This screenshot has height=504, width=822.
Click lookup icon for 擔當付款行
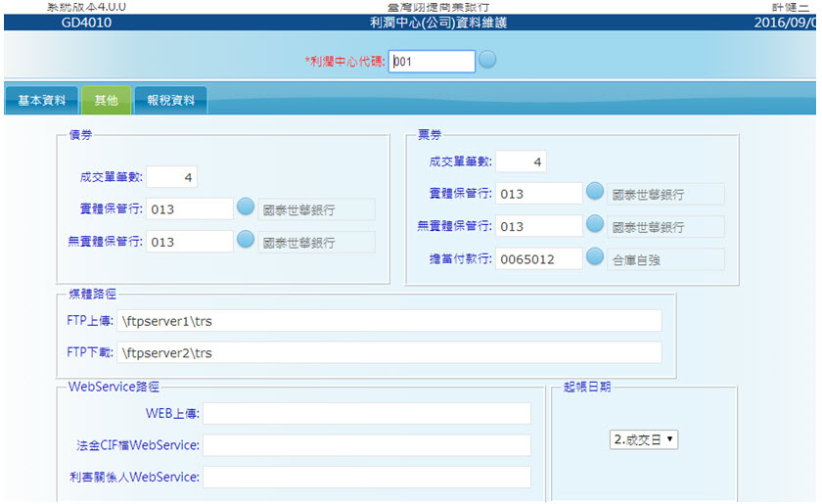[595, 257]
